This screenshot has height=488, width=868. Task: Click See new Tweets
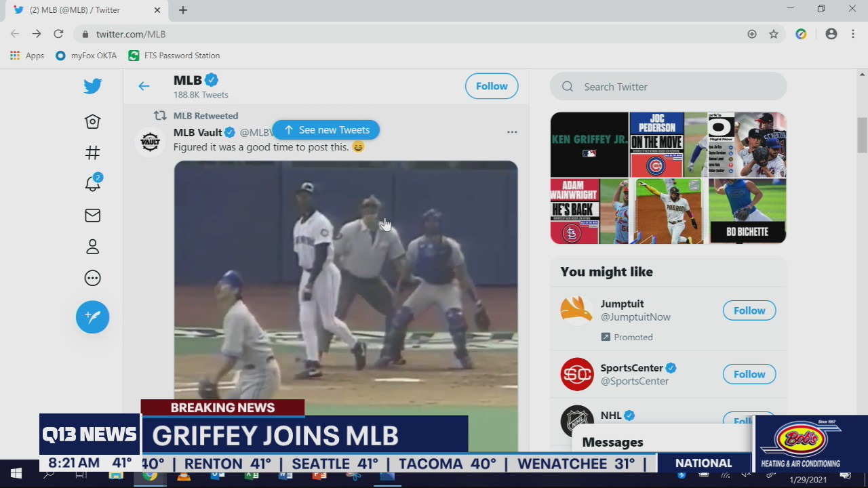click(x=326, y=129)
